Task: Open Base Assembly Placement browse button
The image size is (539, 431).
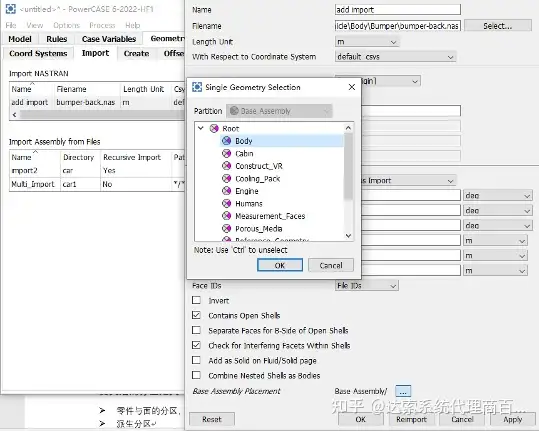Action: (x=403, y=391)
